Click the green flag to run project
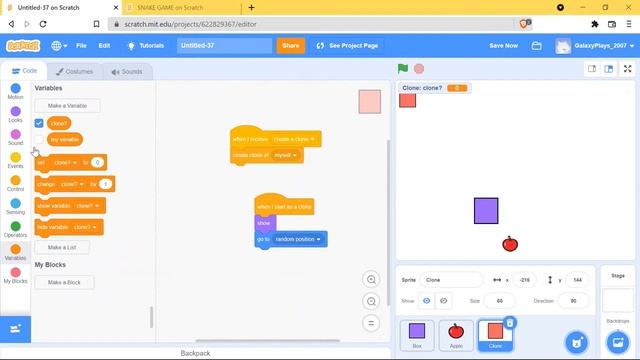The height and width of the screenshot is (360, 640). [x=403, y=69]
